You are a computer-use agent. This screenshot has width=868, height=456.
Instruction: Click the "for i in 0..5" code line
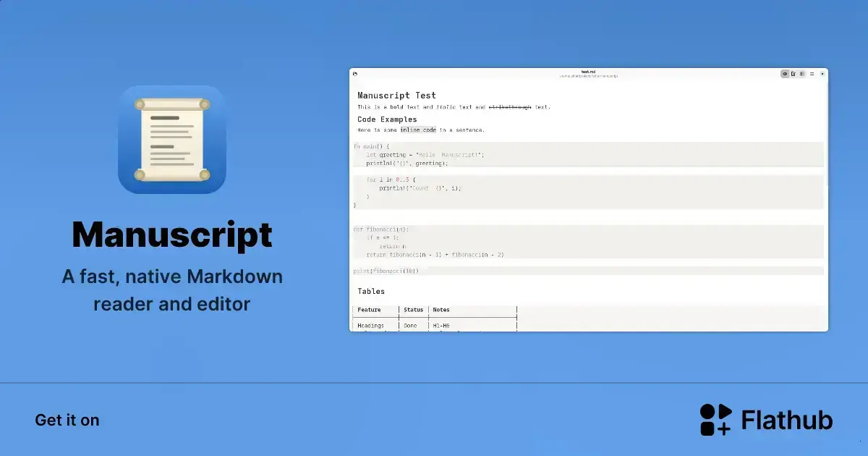click(x=391, y=180)
